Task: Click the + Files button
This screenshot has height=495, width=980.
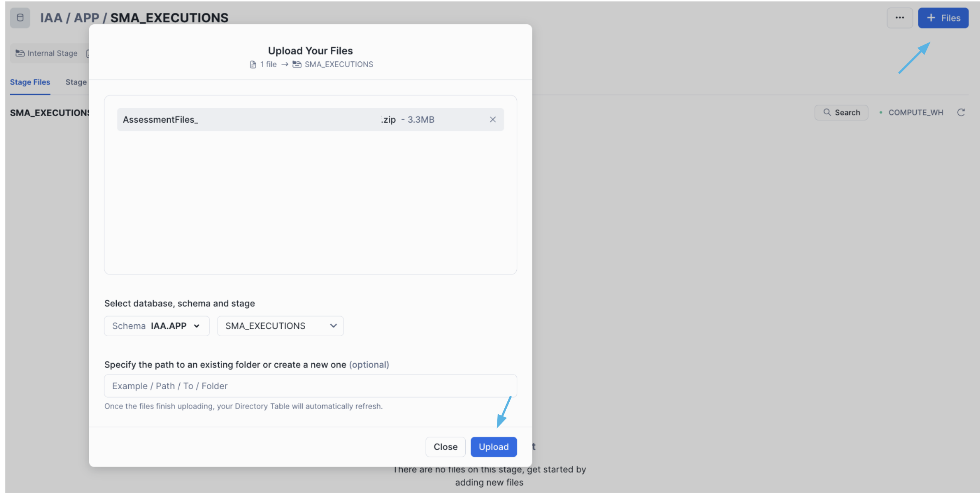Action: (x=943, y=18)
